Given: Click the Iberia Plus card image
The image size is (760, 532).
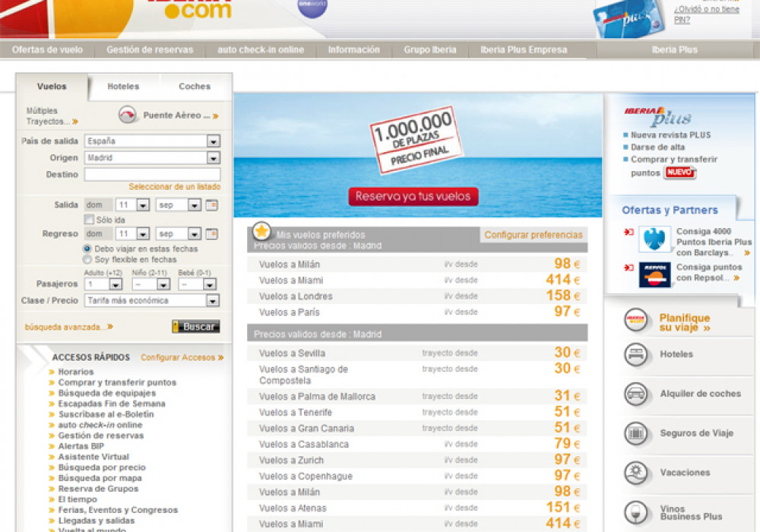Looking at the screenshot, I should 629,17.
